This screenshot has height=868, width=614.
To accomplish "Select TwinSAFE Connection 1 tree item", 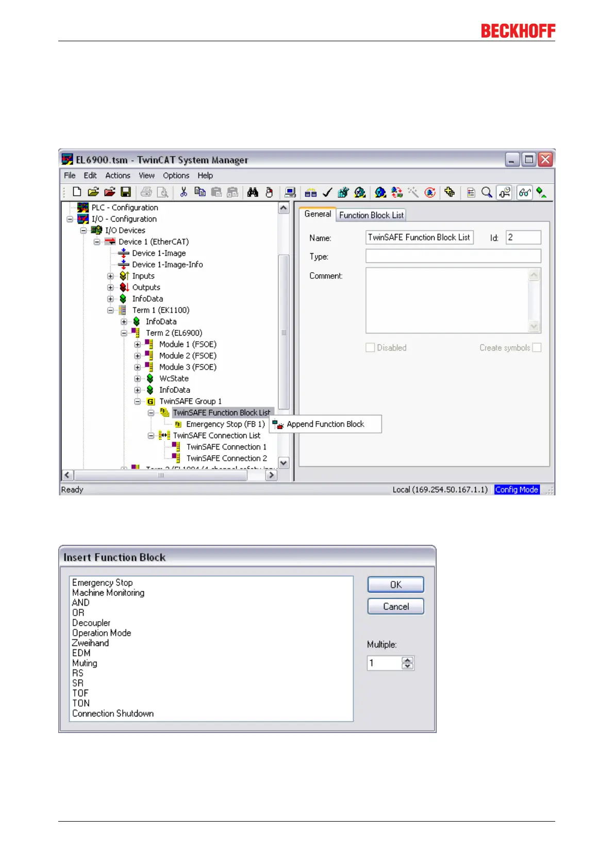I will click(x=226, y=447).
